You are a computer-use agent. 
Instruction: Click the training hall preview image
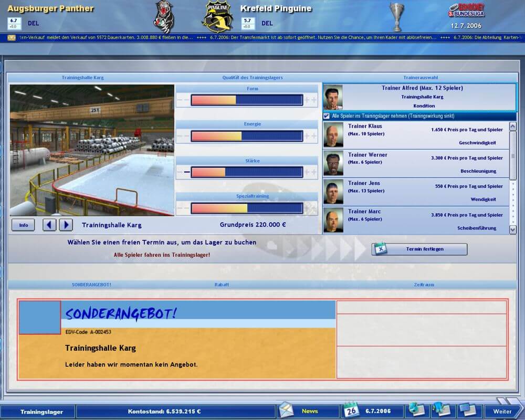(92, 150)
